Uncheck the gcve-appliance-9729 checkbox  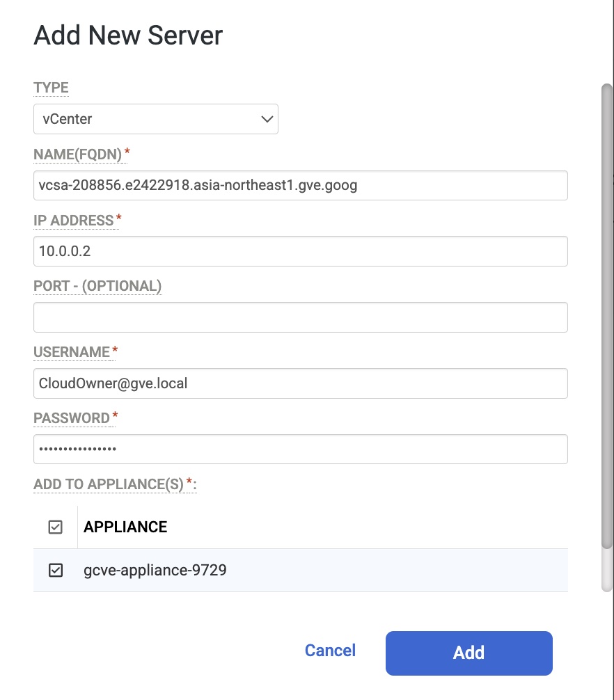tap(56, 571)
